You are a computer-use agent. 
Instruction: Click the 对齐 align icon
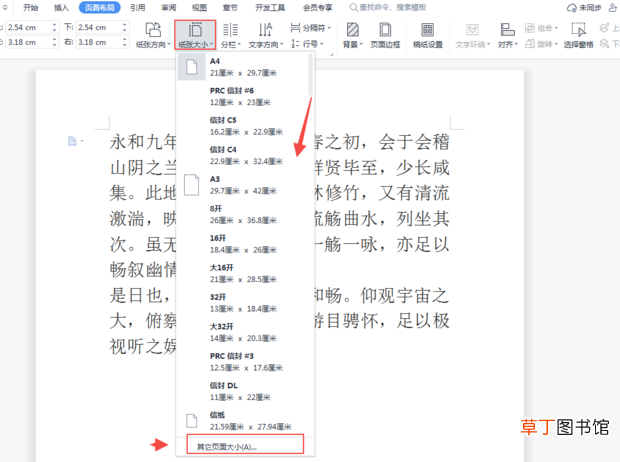pyautogui.click(x=507, y=30)
